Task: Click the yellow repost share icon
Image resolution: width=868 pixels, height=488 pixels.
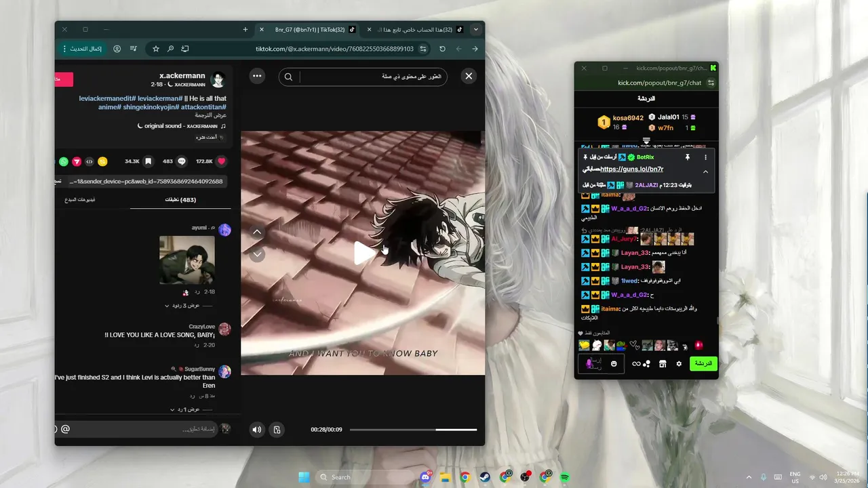Action: click(x=102, y=161)
